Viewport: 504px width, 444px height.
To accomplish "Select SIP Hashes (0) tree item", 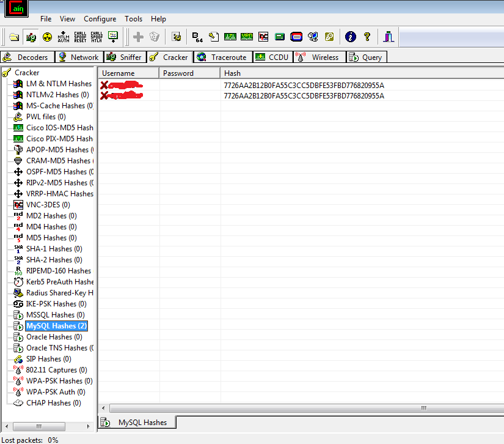I will coord(48,359).
